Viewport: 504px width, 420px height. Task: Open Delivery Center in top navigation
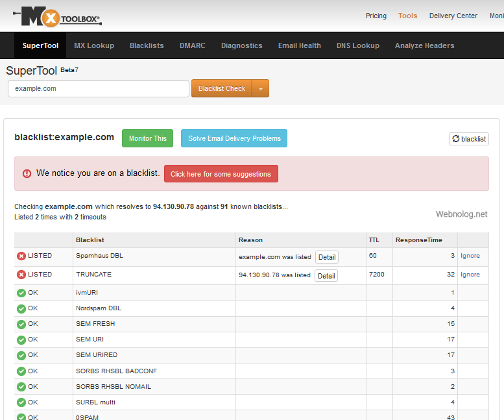pos(453,16)
